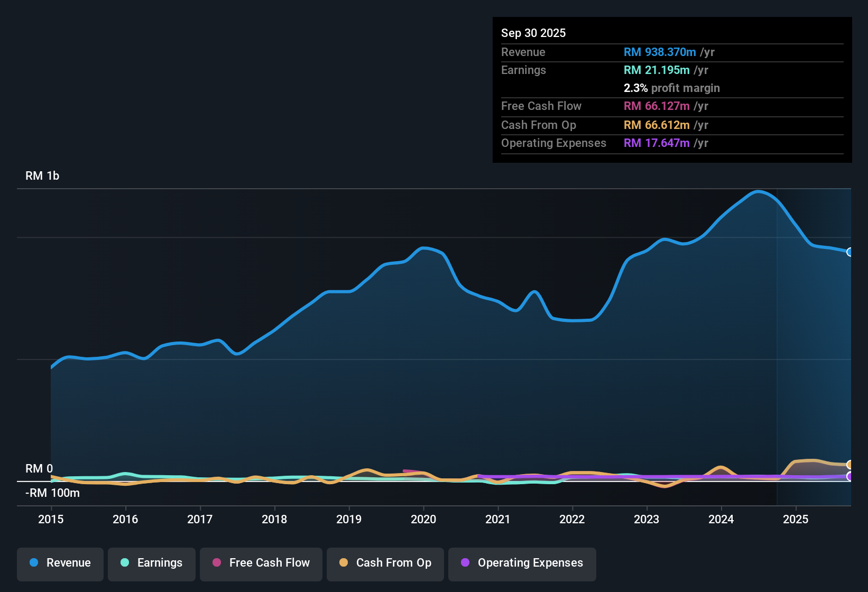
Task: Select the Revenue endpoint marker on the chart
Action: pos(850,253)
